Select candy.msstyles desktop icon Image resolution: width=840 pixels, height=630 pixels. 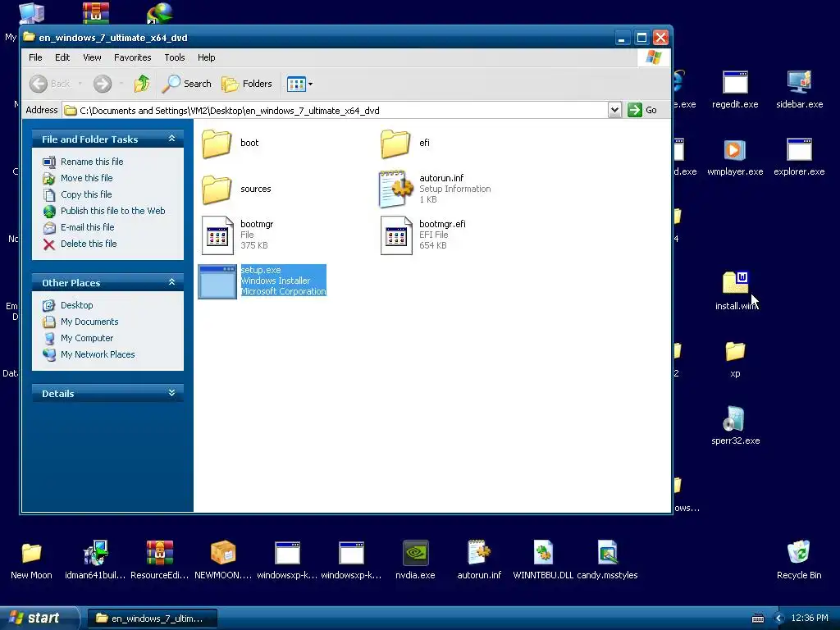tap(607, 554)
